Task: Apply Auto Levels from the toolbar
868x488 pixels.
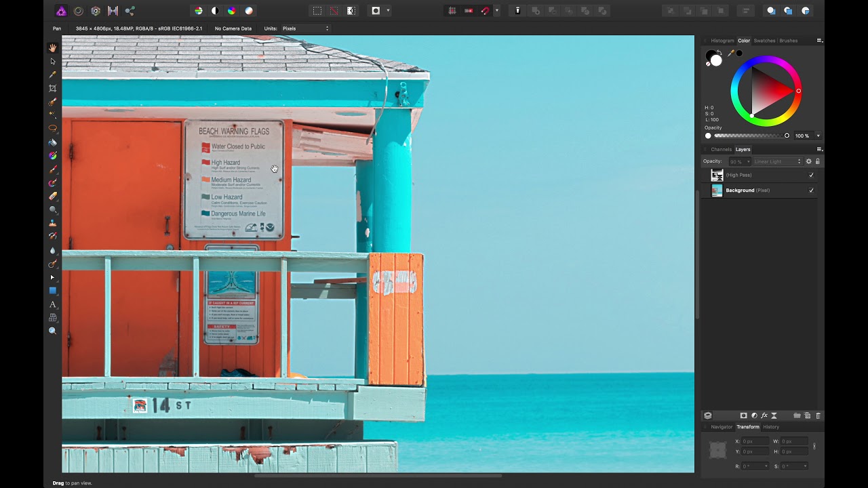Action: [x=198, y=11]
